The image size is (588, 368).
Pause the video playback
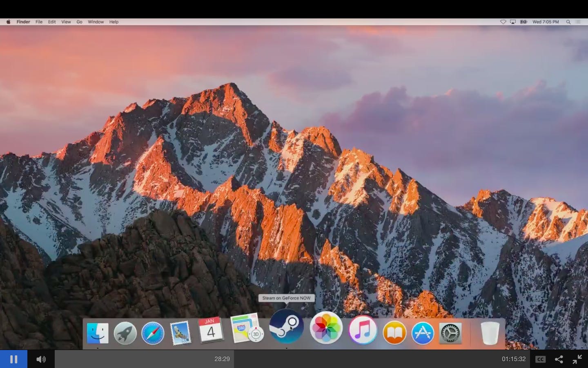tap(13, 359)
